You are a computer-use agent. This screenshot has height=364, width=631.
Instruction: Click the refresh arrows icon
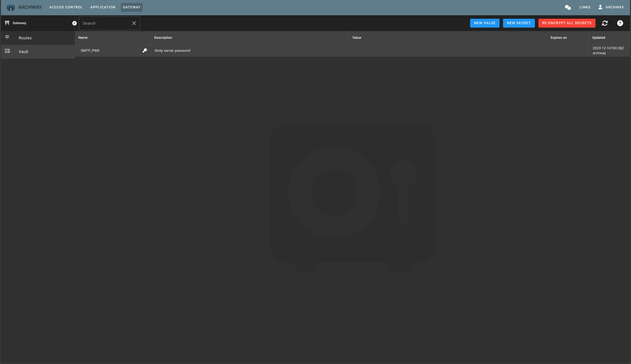click(x=605, y=23)
